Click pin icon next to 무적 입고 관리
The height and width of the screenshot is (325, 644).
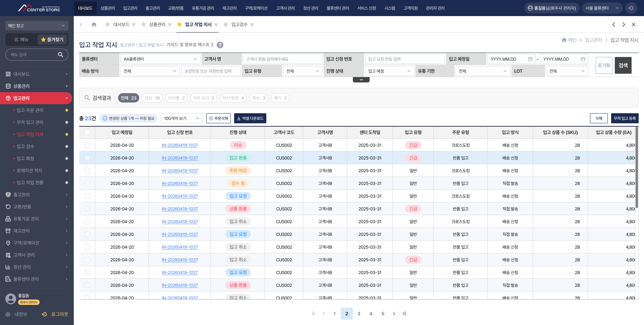tap(67, 122)
